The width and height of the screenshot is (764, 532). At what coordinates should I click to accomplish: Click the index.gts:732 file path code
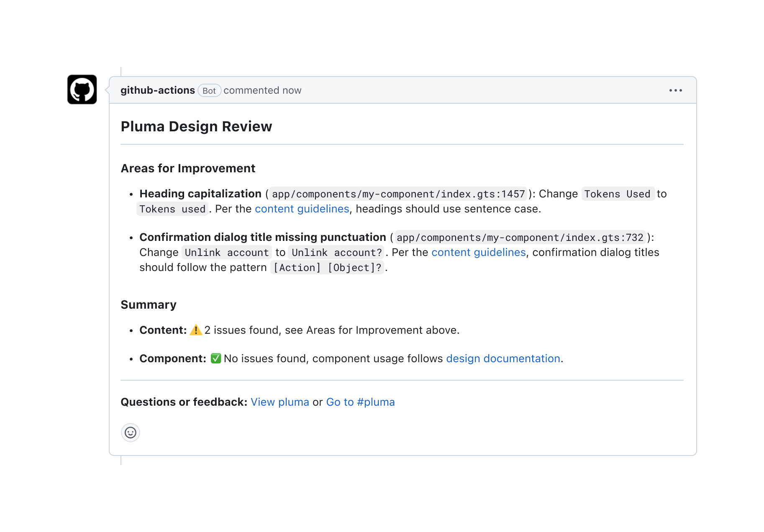[520, 238]
